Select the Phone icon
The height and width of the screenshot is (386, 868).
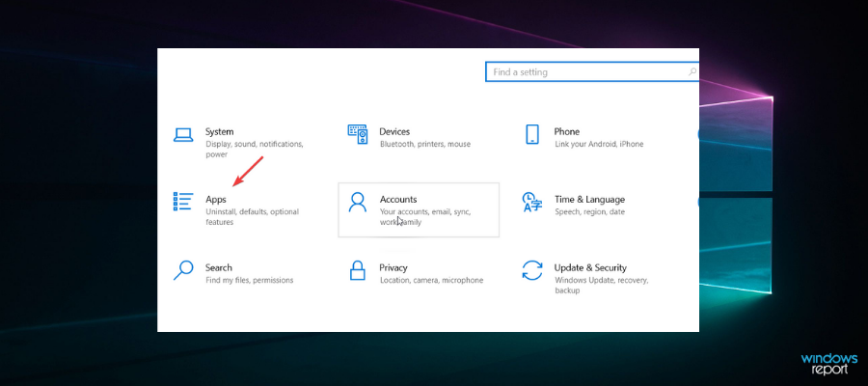[x=531, y=134]
